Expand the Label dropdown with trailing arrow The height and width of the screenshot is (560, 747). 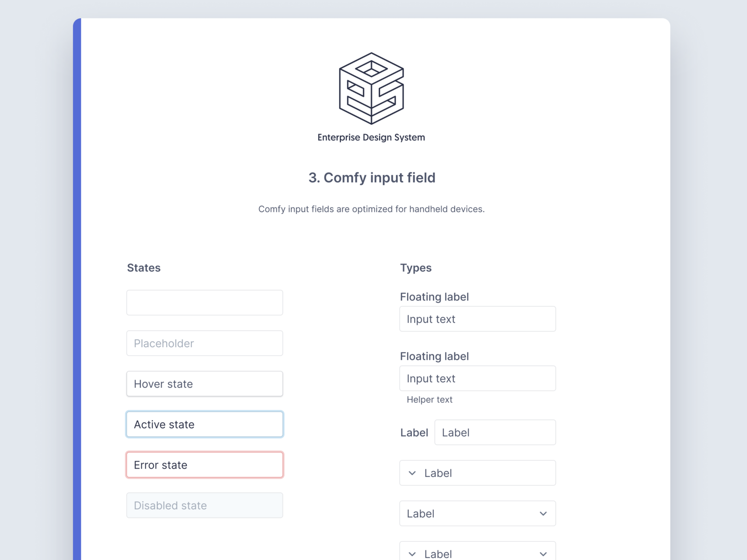(x=477, y=513)
